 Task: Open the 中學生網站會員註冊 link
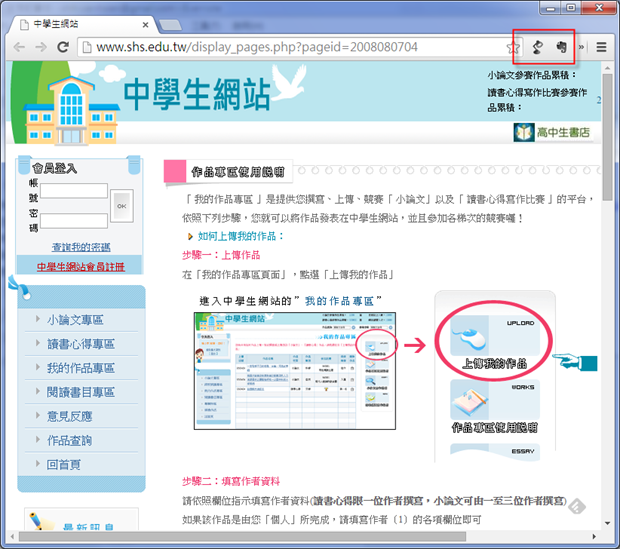click(81, 267)
